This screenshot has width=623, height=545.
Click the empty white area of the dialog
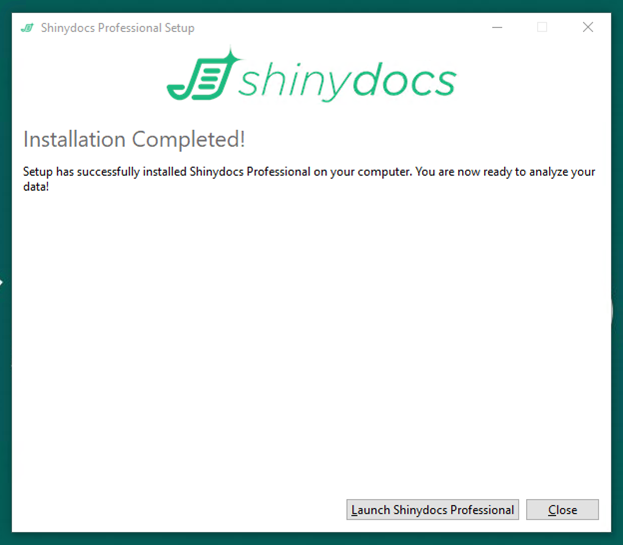coord(310,340)
